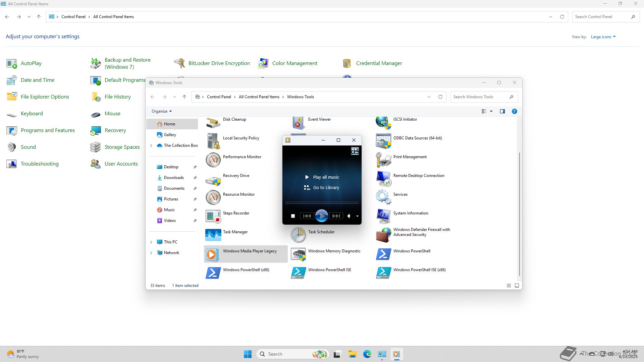
Task: Launch Windows PowerShell ISE
Action: [329, 270]
